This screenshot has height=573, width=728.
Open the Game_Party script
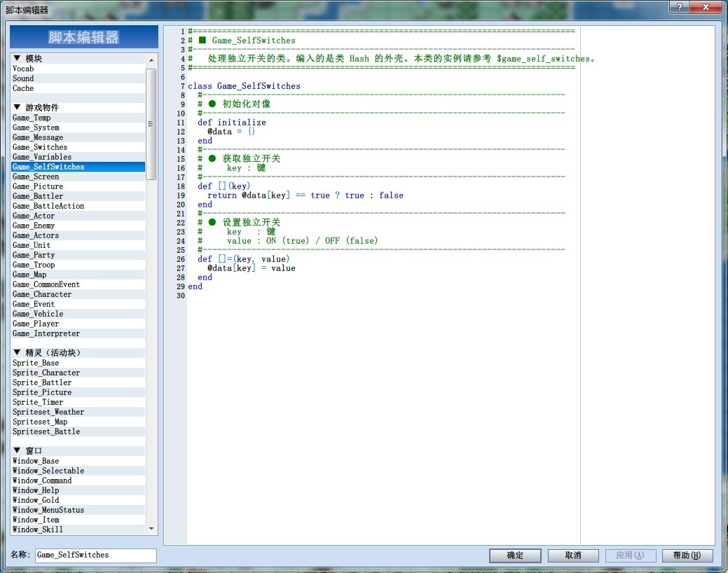pyautogui.click(x=78, y=255)
